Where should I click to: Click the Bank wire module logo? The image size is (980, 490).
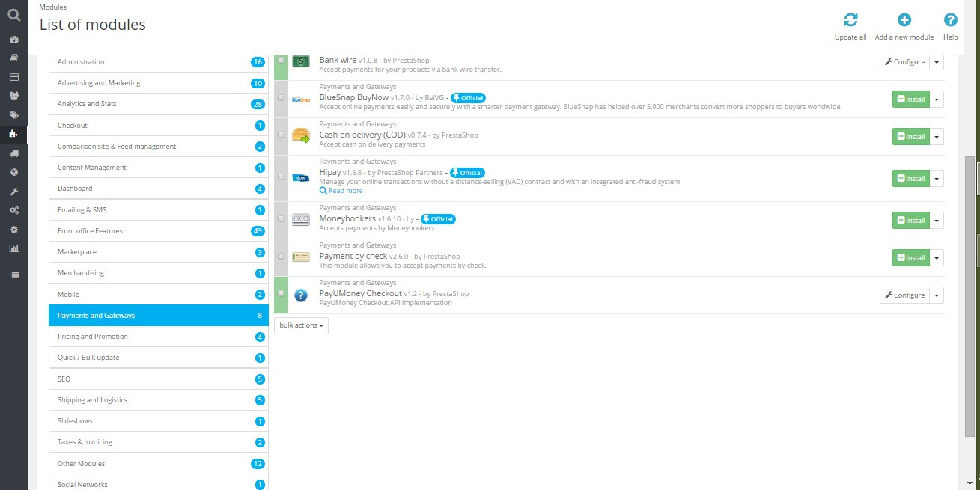[x=301, y=61]
